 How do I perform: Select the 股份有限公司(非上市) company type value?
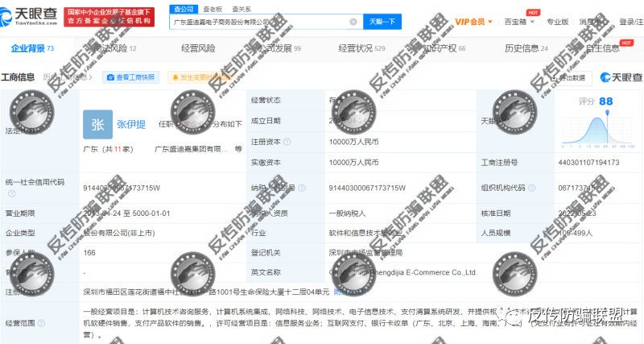coord(119,233)
